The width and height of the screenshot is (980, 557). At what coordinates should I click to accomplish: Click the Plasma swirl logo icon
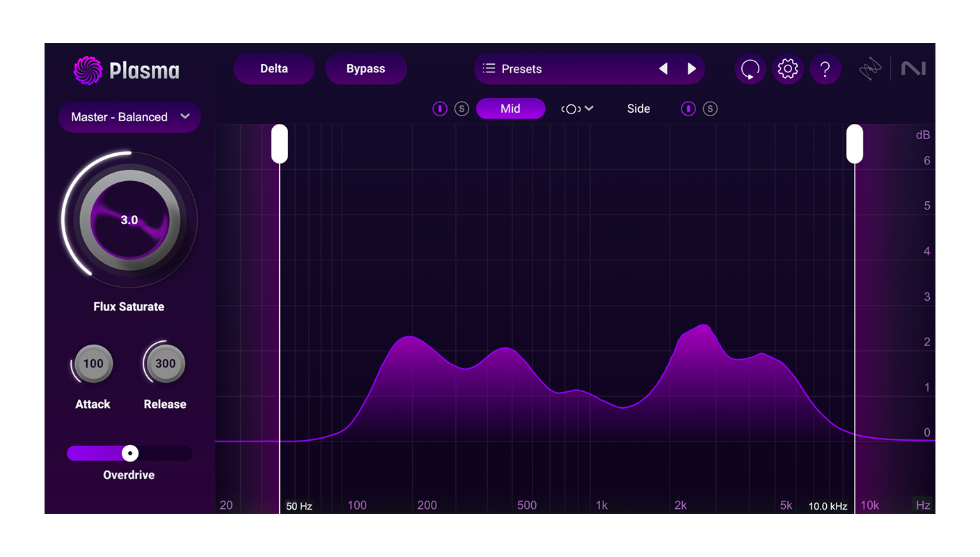88,70
